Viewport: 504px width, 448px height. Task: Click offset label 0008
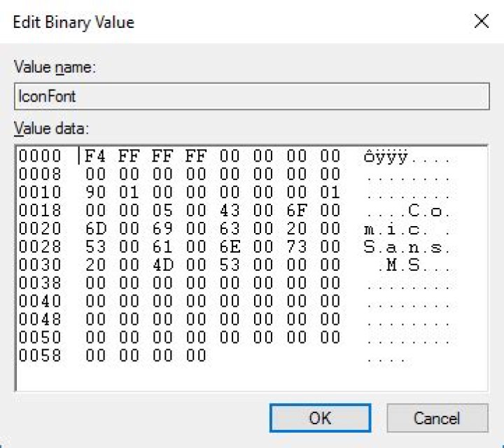pyautogui.click(x=40, y=174)
